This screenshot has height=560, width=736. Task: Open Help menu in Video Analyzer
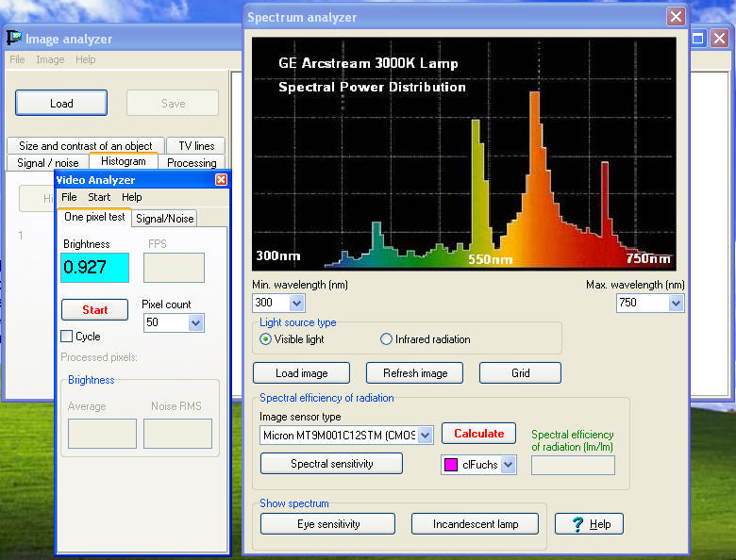tap(132, 197)
